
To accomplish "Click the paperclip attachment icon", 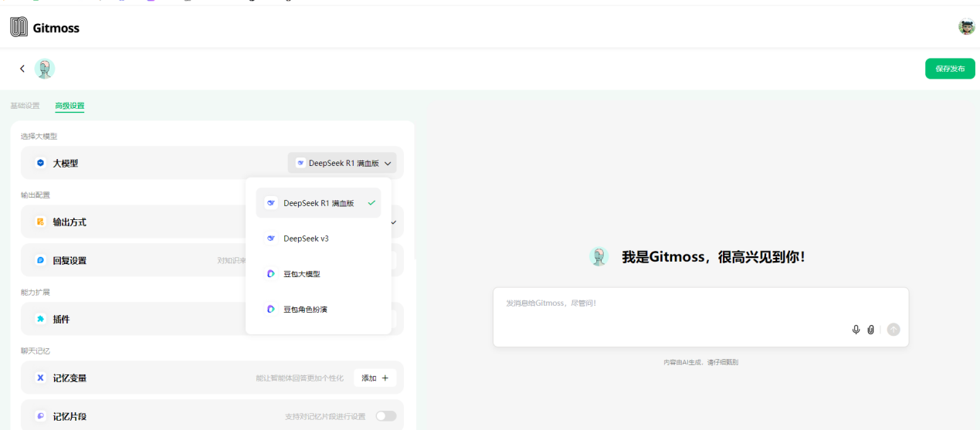I will pyautogui.click(x=871, y=330).
